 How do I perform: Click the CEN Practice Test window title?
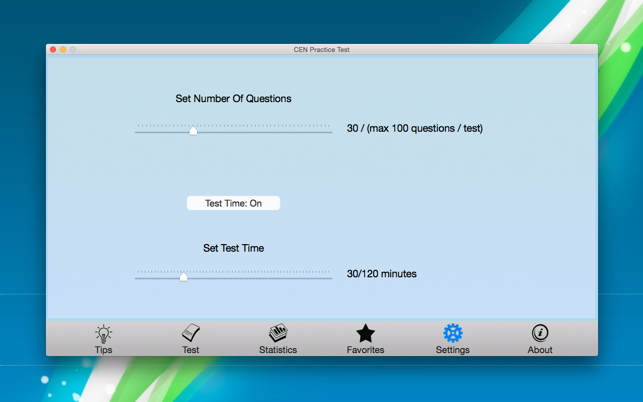[x=322, y=50]
